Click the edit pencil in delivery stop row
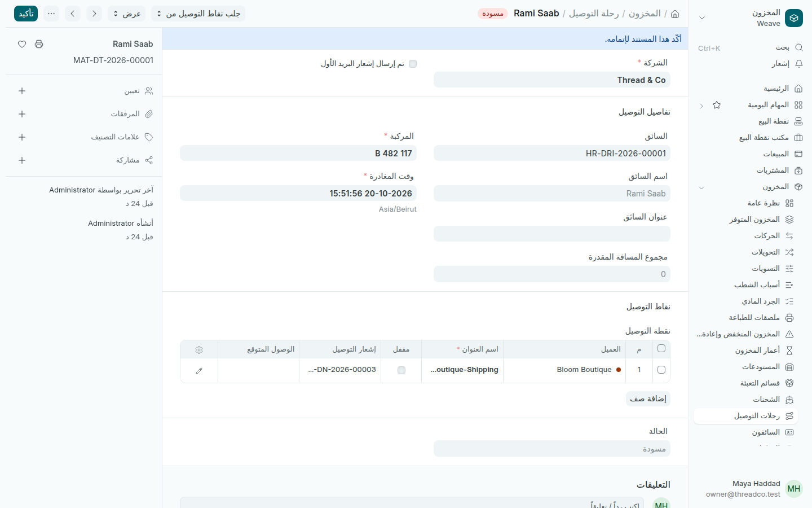The image size is (812, 508). [x=199, y=370]
